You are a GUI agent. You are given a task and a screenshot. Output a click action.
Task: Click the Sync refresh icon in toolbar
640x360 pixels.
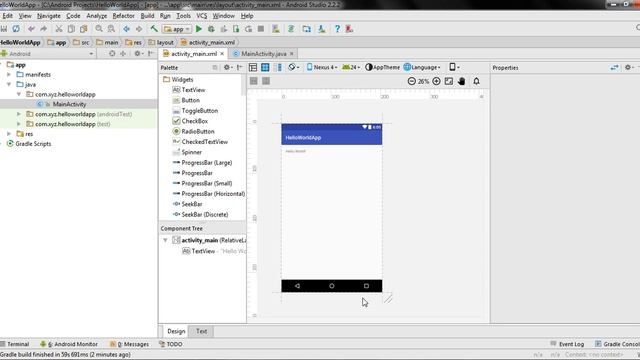tap(16, 29)
